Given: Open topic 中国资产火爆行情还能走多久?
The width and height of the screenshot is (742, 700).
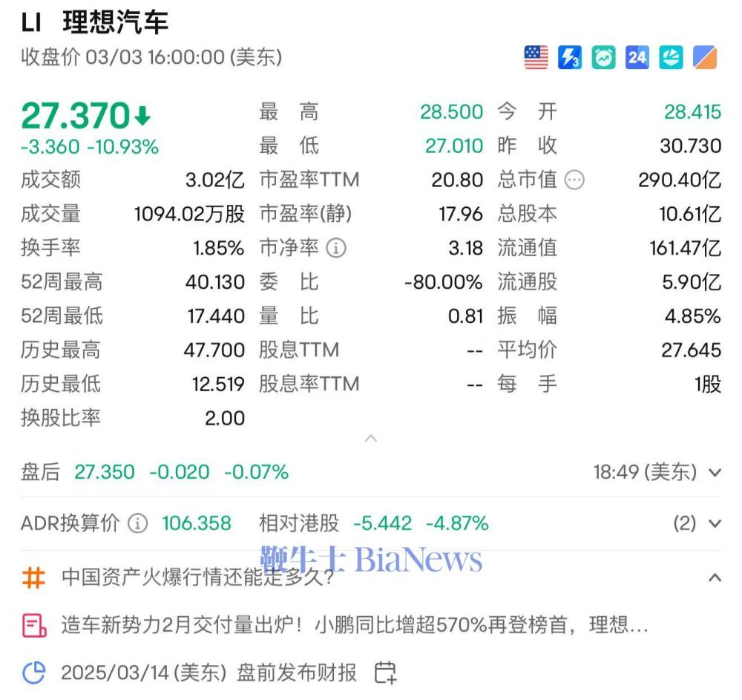Looking at the screenshot, I should click(198, 578).
